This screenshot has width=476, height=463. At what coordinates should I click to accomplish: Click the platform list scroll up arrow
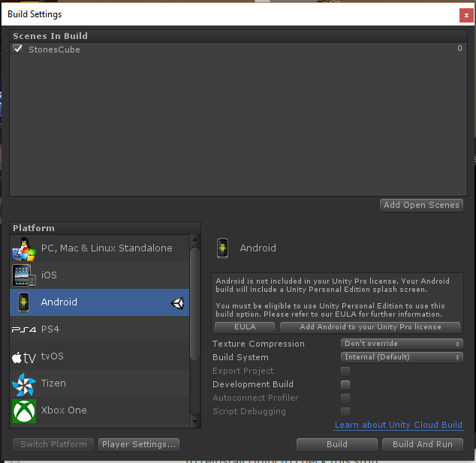tap(195, 240)
